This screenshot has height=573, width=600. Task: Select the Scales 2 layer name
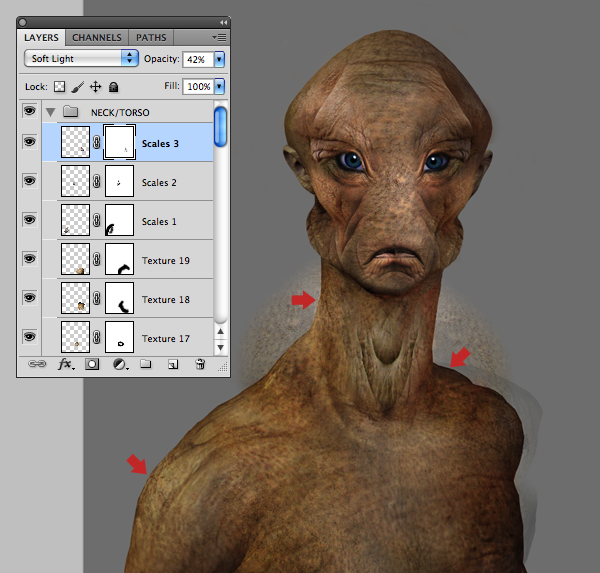(159, 183)
